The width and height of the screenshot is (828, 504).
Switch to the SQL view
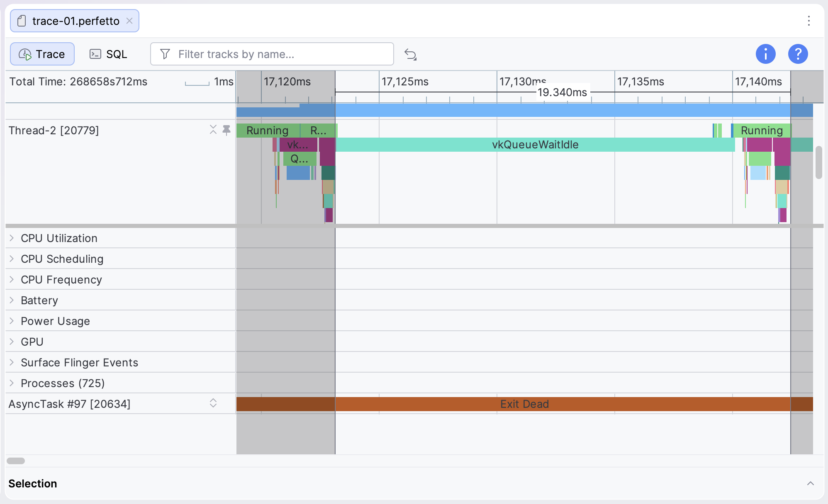(108, 54)
